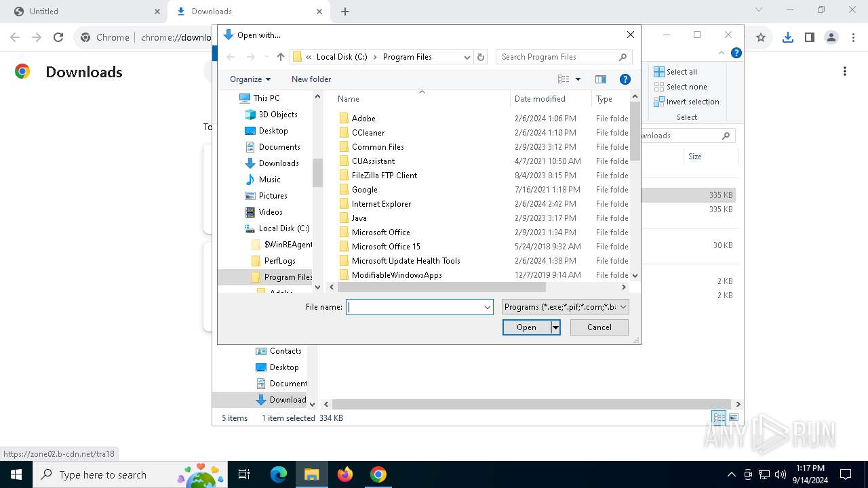
Task: Expand the address bar history dropdown
Action: [467, 57]
